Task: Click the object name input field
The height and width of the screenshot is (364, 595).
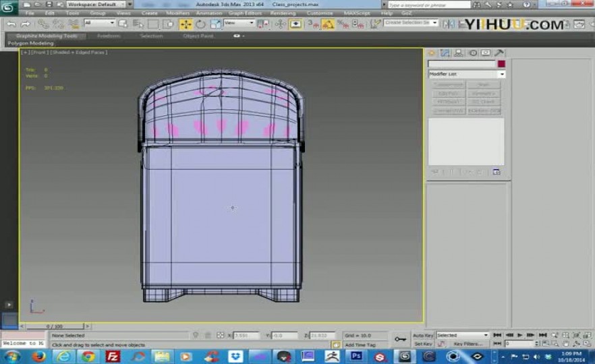Action: (462, 63)
